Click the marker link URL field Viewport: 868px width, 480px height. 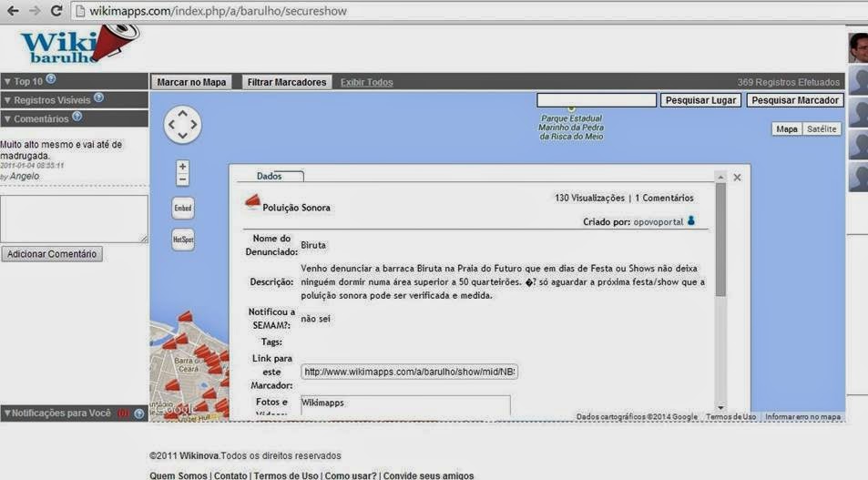(409, 372)
